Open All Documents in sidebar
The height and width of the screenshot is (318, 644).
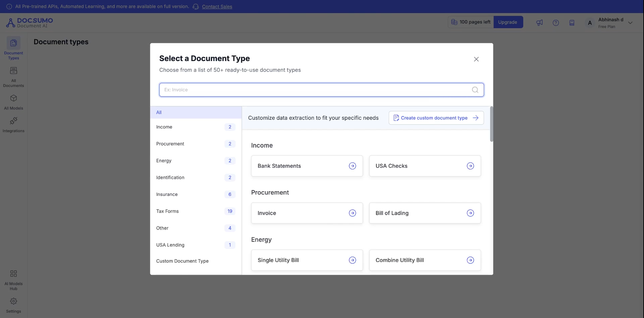coord(13,77)
